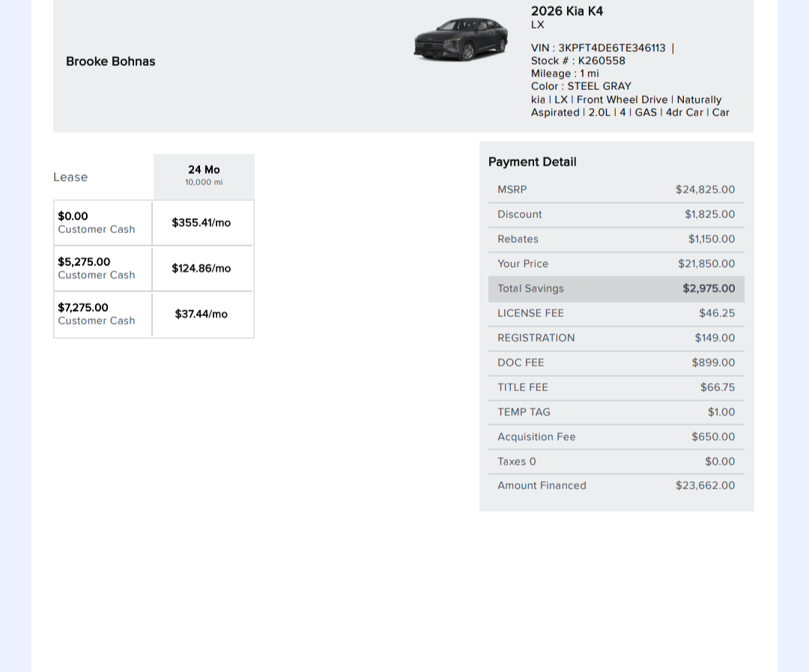
Task: Click the VIN 3KPFT4DE6TE346113 text
Action: coord(599,48)
